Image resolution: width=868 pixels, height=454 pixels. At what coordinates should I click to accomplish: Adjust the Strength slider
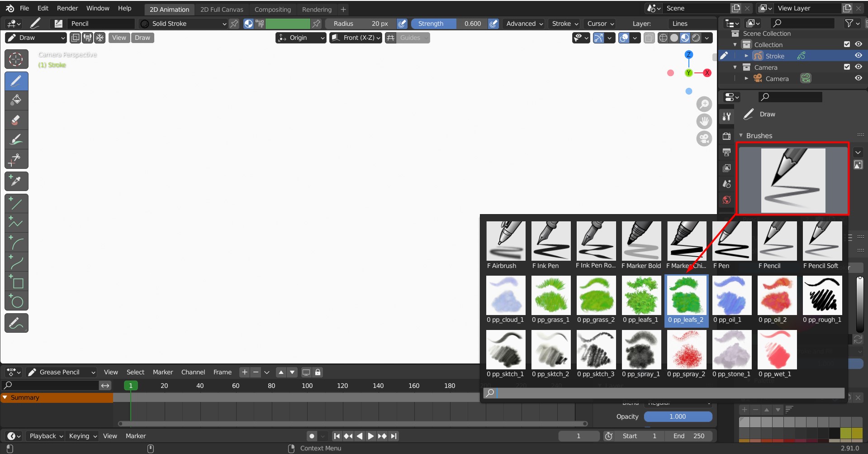coord(449,24)
